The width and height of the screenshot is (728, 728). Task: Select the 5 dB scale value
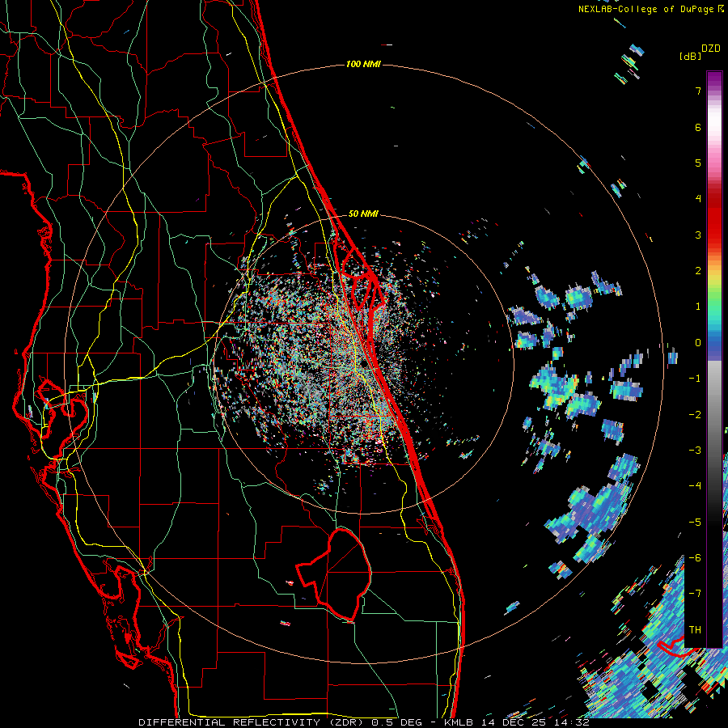698,163
